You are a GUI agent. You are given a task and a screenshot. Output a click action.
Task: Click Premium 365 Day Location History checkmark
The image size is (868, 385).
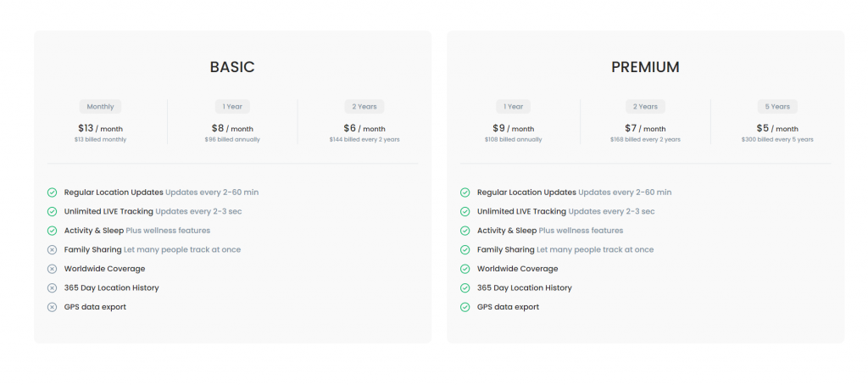465,287
